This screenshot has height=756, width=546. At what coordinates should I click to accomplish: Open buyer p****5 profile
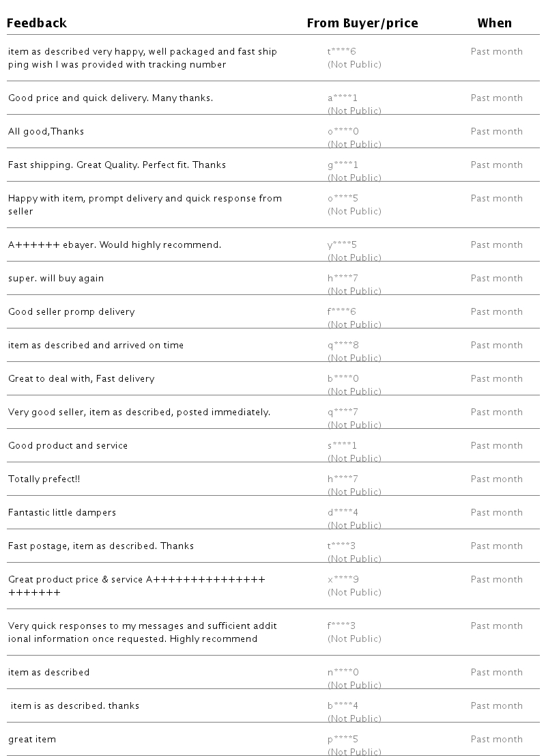click(x=343, y=739)
